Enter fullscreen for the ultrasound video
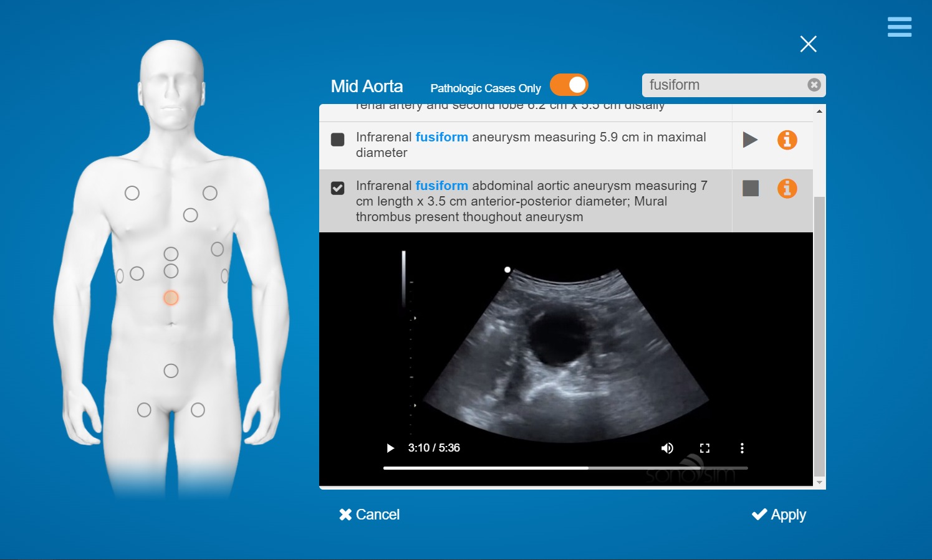The image size is (932, 560). (x=704, y=448)
